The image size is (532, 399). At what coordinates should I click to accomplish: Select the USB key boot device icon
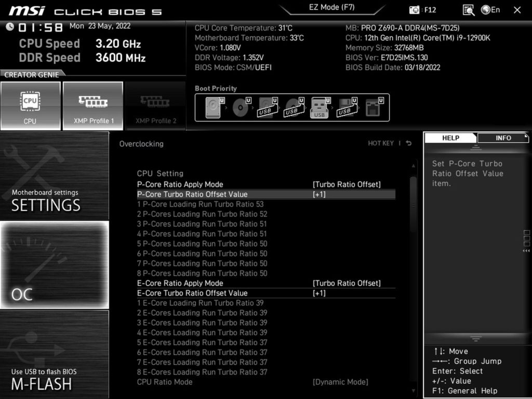(320, 108)
